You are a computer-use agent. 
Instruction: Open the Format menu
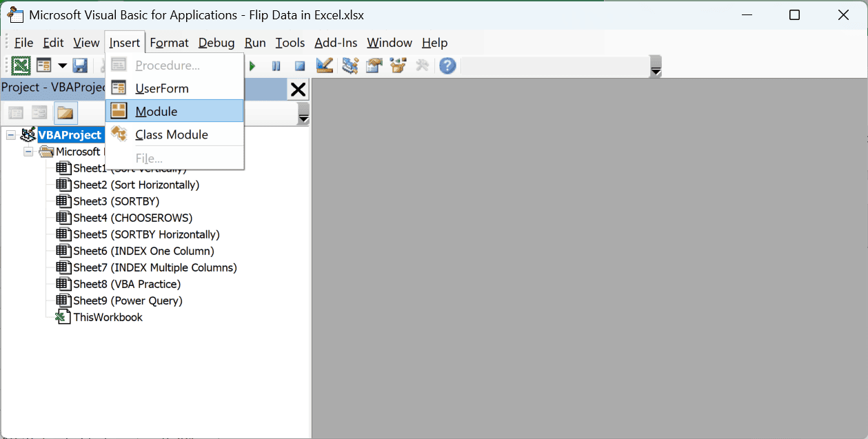(169, 43)
